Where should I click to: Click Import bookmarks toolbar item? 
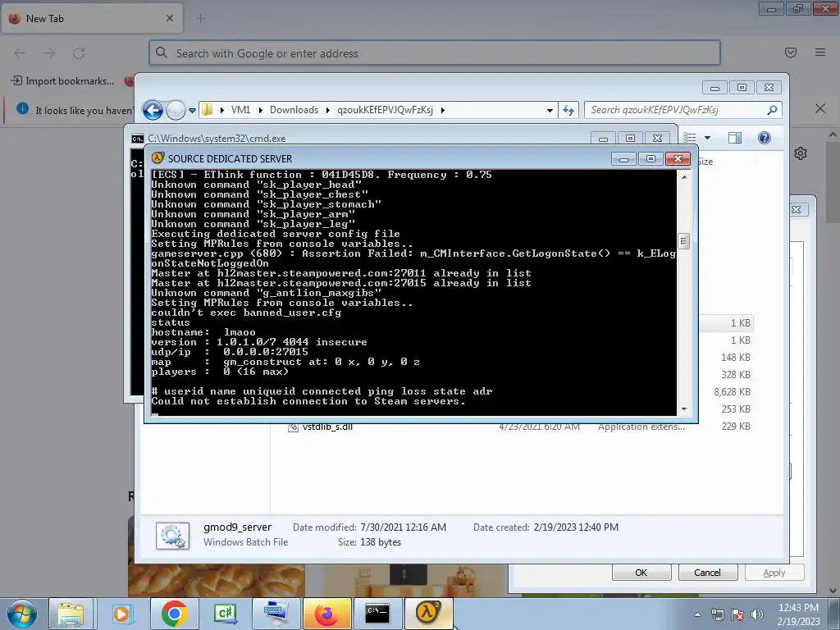(62, 81)
